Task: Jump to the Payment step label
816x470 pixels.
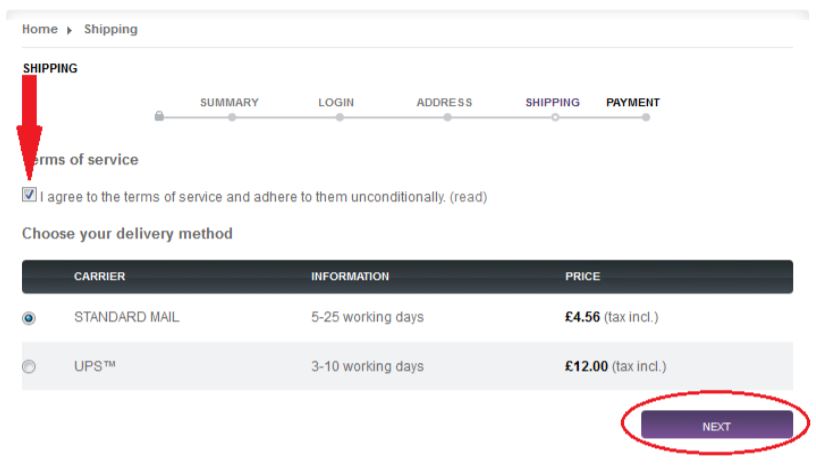Action: (633, 102)
